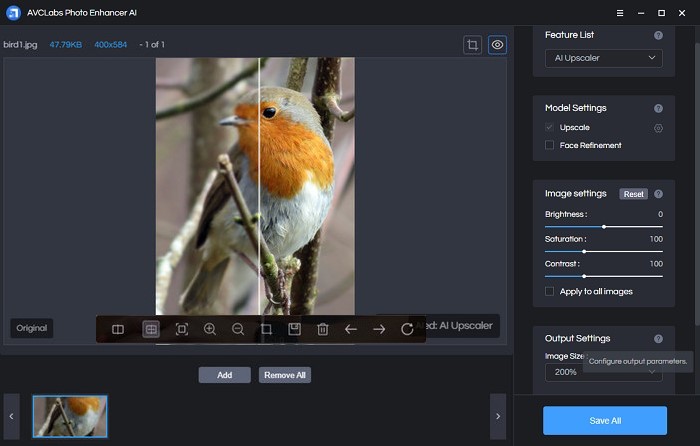Image resolution: width=700 pixels, height=446 pixels.
Task: Click the fit-to-screen icon
Action: pos(182,329)
